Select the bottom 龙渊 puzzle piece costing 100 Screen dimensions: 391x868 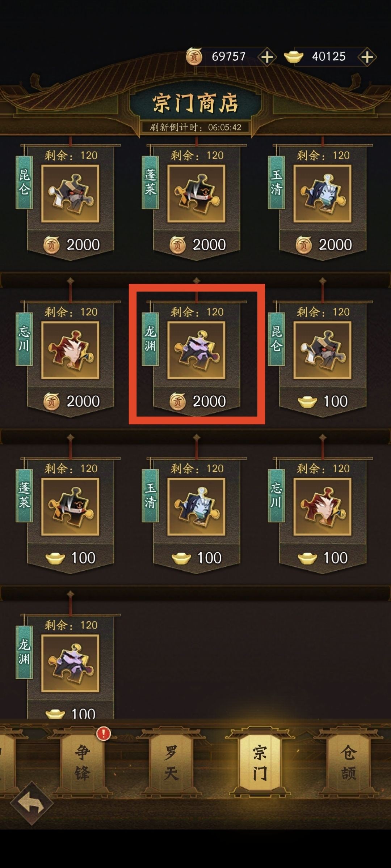pyautogui.click(x=70, y=663)
